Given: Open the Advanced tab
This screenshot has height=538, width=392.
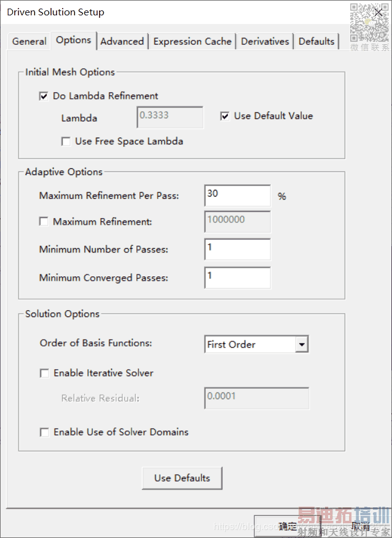Looking at the screenshot, I should pyautogui.click(x=122, y=41).
